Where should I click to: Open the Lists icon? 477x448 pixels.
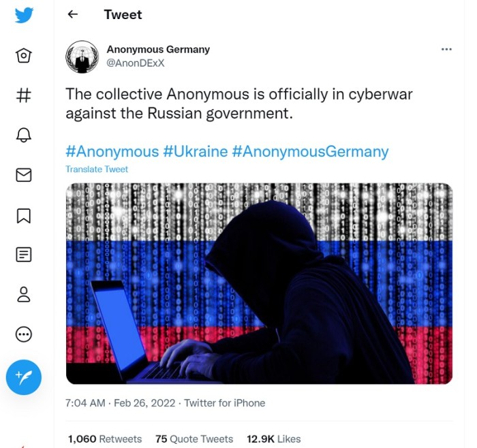24,255
